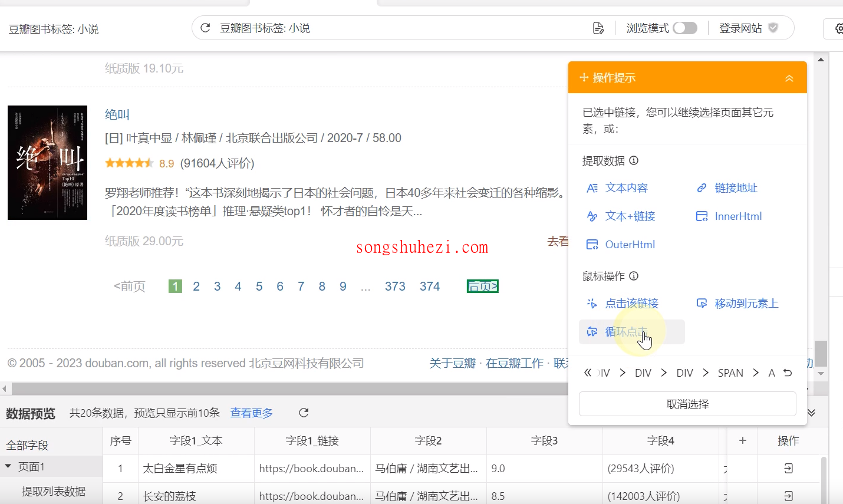Open the book title link 绝叫
Image resolution: width=843 pixels, height=504 pixels.
click(117, 114)
